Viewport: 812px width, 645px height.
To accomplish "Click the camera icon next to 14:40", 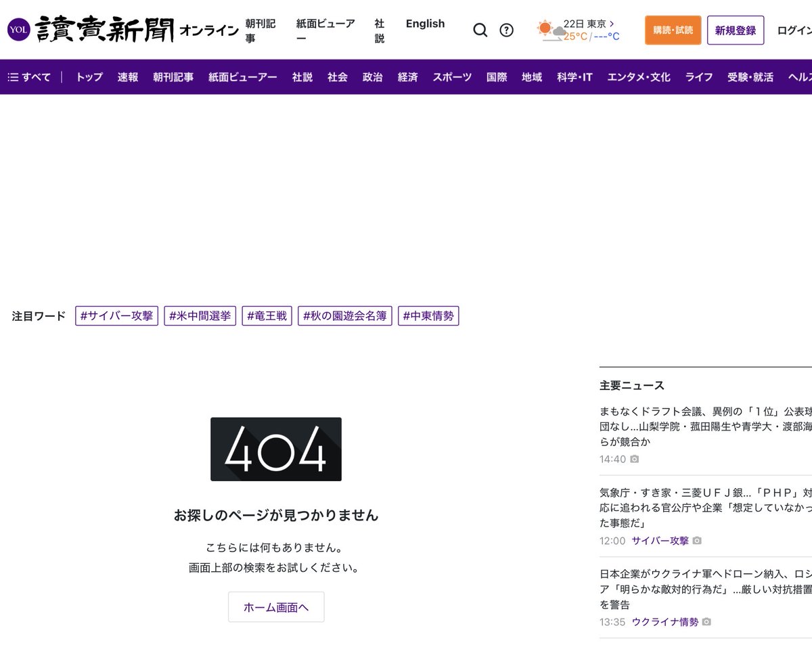I will 634,459.
